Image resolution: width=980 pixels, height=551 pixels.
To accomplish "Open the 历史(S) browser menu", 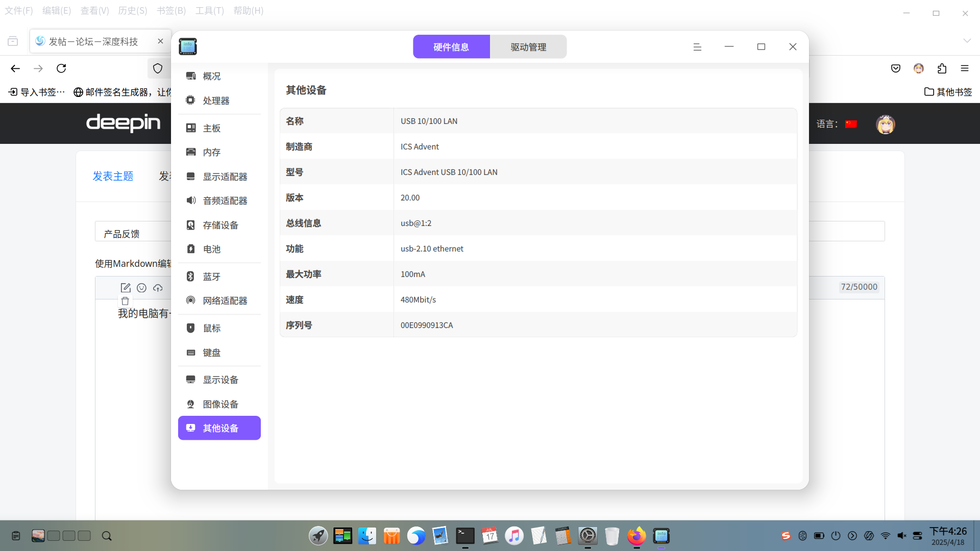I will 133,11.
